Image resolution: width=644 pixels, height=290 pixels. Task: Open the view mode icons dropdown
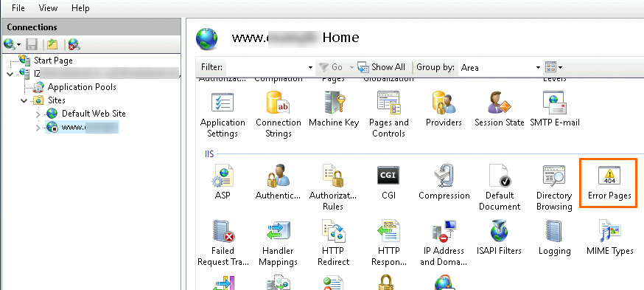(x=553, y=67)
